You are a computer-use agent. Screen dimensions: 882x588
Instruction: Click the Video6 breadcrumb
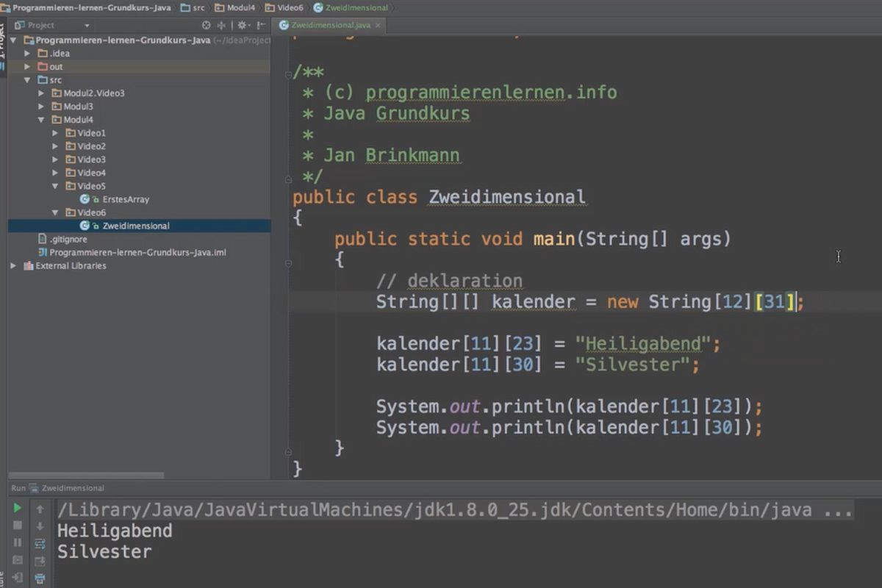coord(284,7)
